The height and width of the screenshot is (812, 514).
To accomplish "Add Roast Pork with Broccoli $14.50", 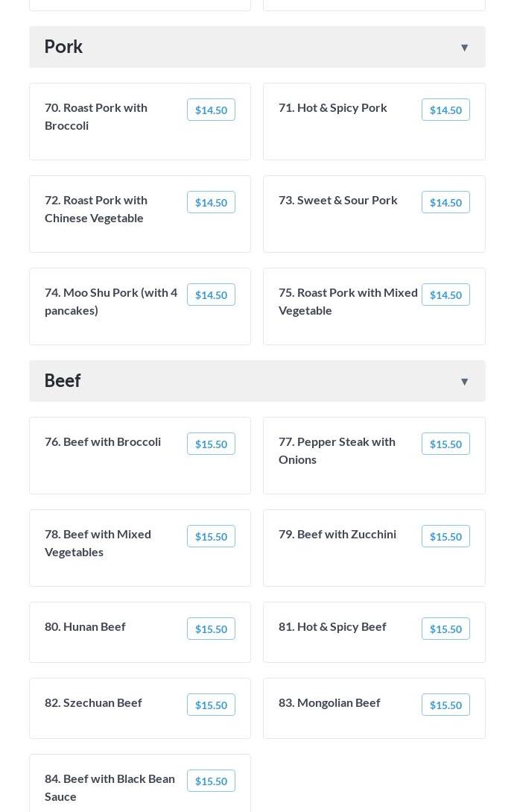I will click(211, 110).
